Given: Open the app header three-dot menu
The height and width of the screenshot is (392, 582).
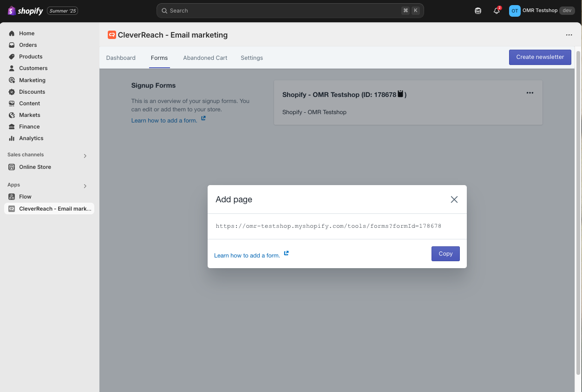Looking at the screenshot, I should pyautogui.click(x=569, y=35).
